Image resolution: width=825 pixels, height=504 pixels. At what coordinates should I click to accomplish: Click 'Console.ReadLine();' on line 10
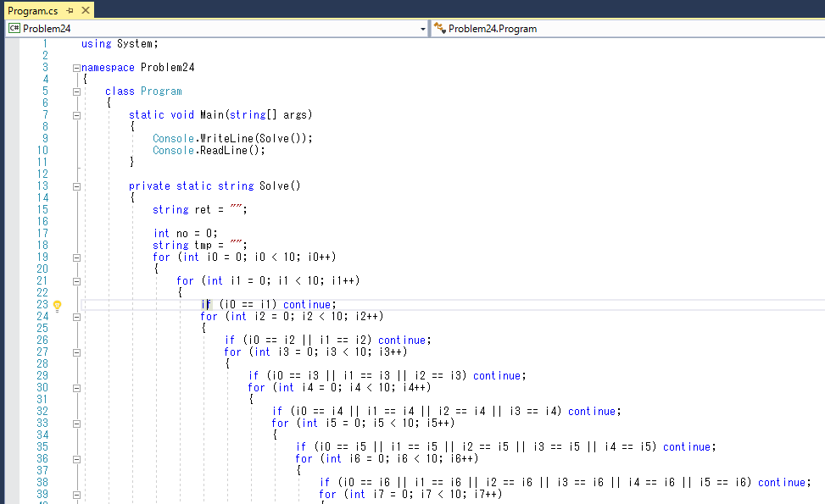[209, 150]
